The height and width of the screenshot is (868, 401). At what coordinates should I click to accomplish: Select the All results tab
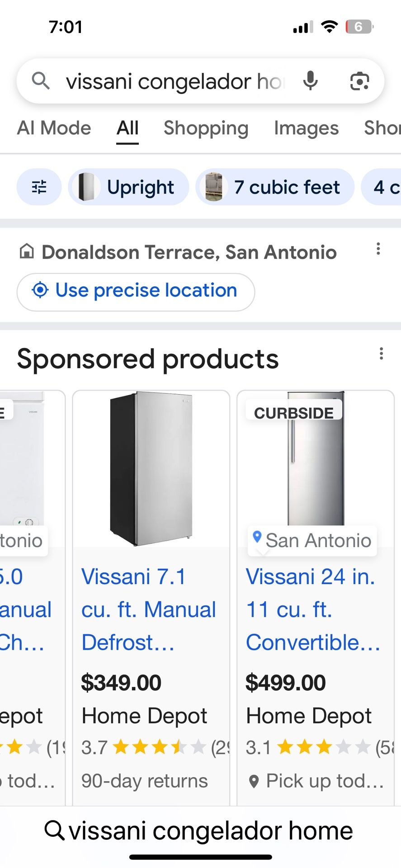tap(127, 128)
